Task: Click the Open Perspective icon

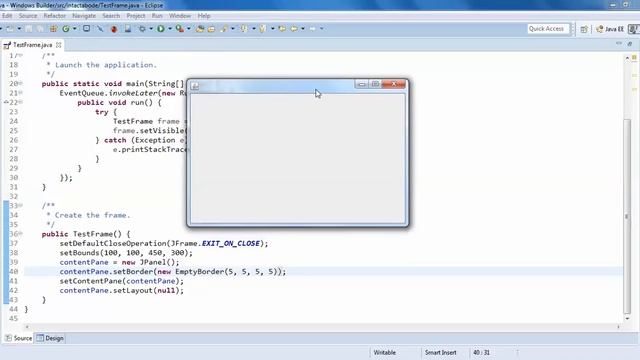Action: (x=584, y=29)
